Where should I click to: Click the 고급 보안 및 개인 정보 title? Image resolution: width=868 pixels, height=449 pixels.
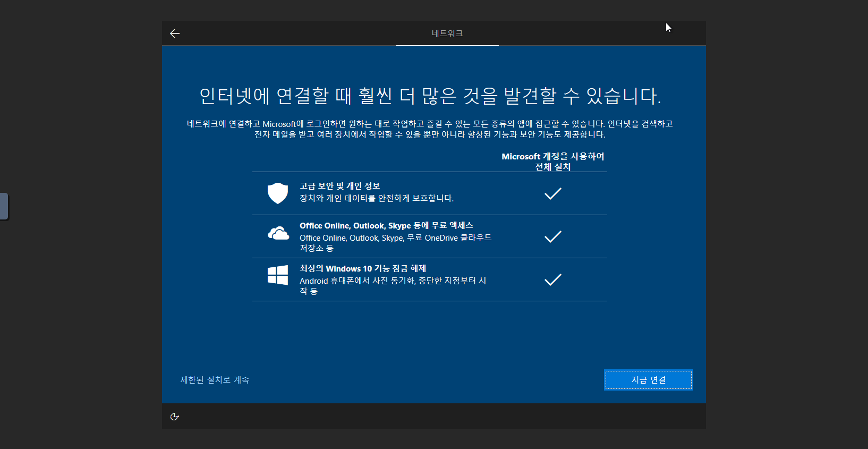(x=340, y=186)
